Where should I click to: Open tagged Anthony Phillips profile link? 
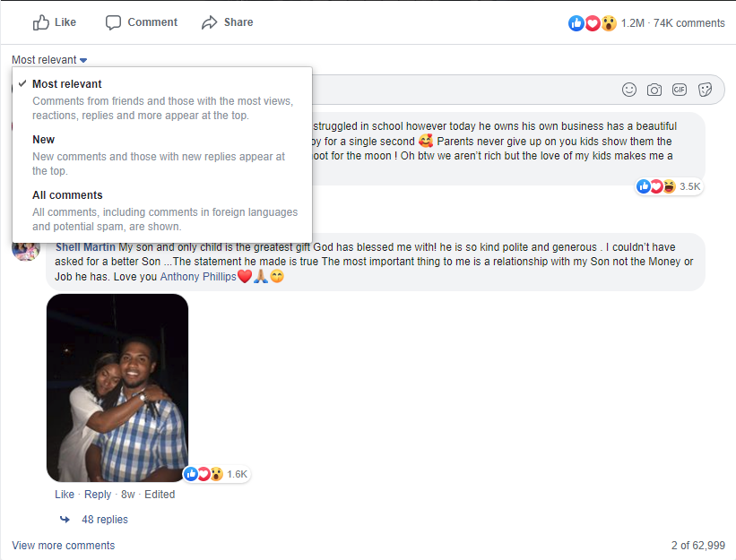point(198,277)
